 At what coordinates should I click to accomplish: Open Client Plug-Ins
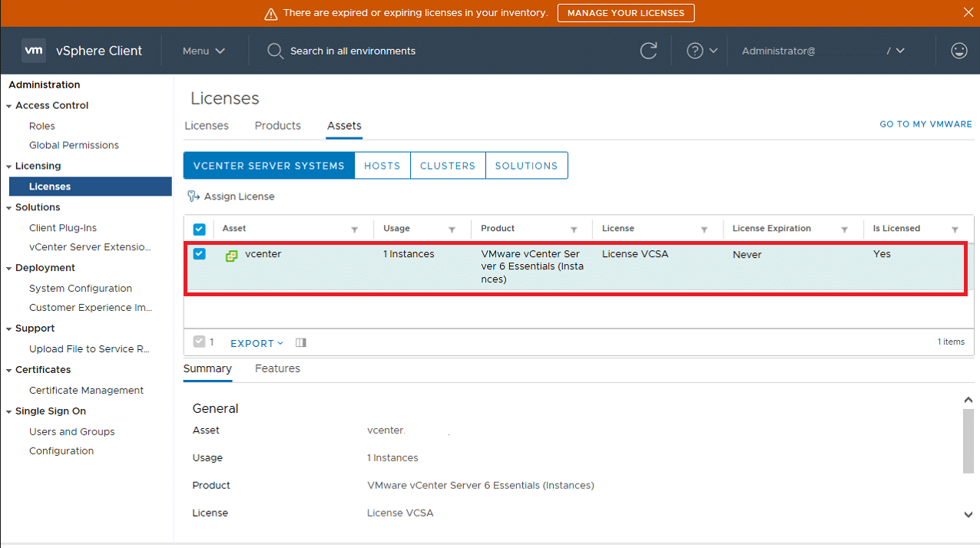[x=63, y=228]
